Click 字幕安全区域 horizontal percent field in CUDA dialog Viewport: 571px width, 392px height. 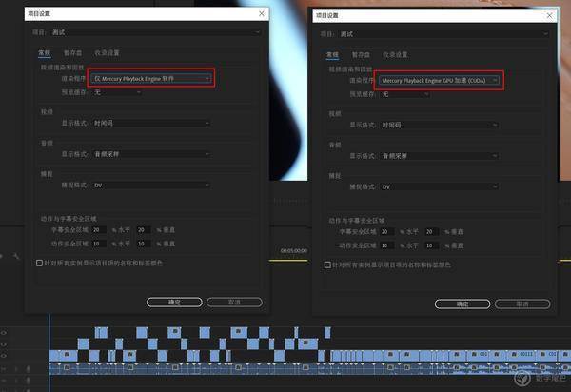[x=386, y=230]
